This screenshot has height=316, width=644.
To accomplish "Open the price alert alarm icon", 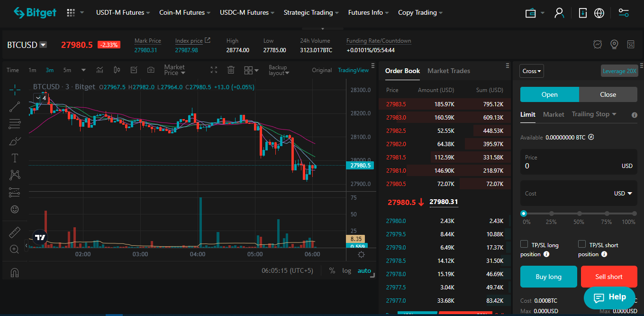I will 598,45.
